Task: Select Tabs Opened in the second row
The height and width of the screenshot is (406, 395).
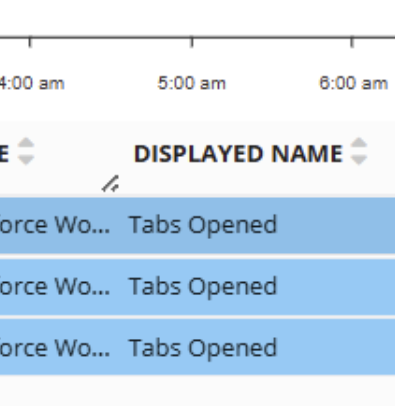Action: [203, 287]
